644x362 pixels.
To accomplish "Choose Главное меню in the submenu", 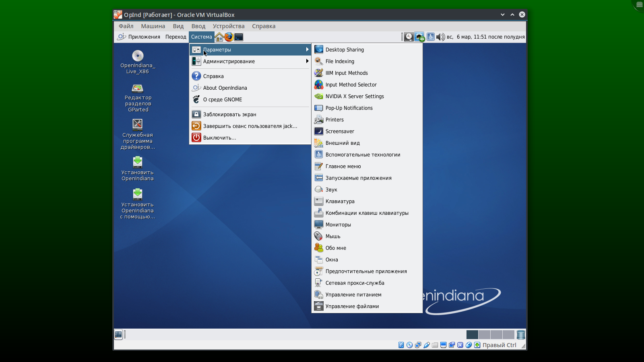I will 367,166.
